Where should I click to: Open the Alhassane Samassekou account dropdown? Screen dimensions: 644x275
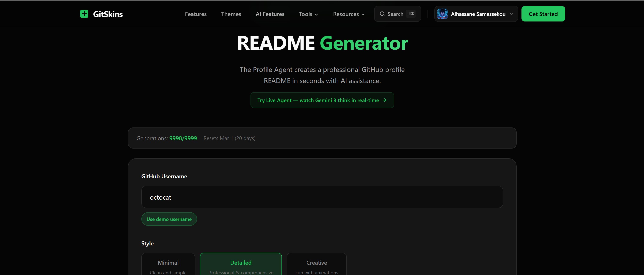click(x=478, y=14)
